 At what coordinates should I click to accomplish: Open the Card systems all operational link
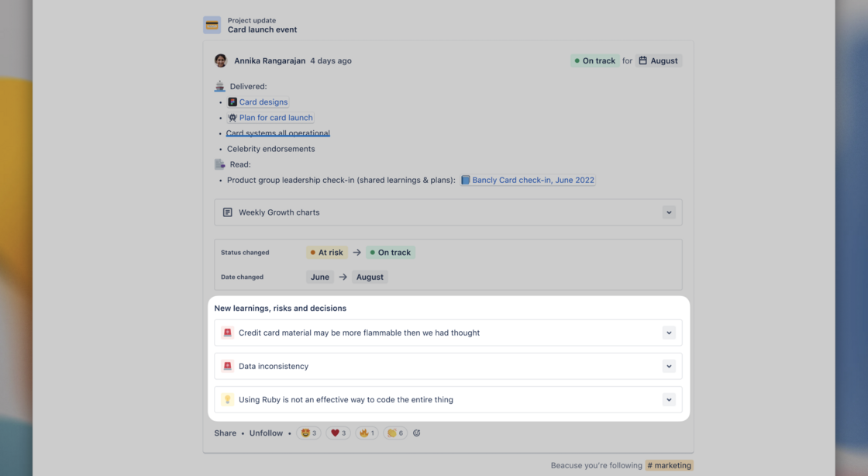(277, 133)
